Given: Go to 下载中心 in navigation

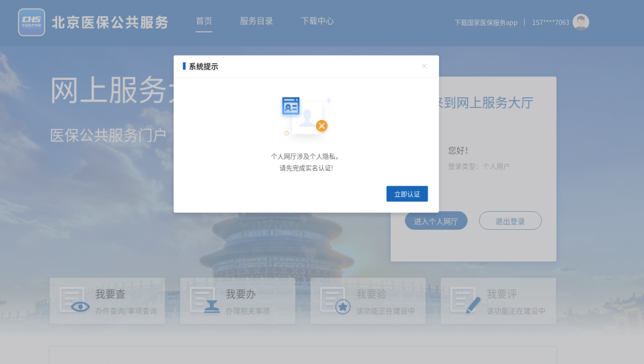Looking at the screenshot, I should pyautogui.click(x=317, y=21).
